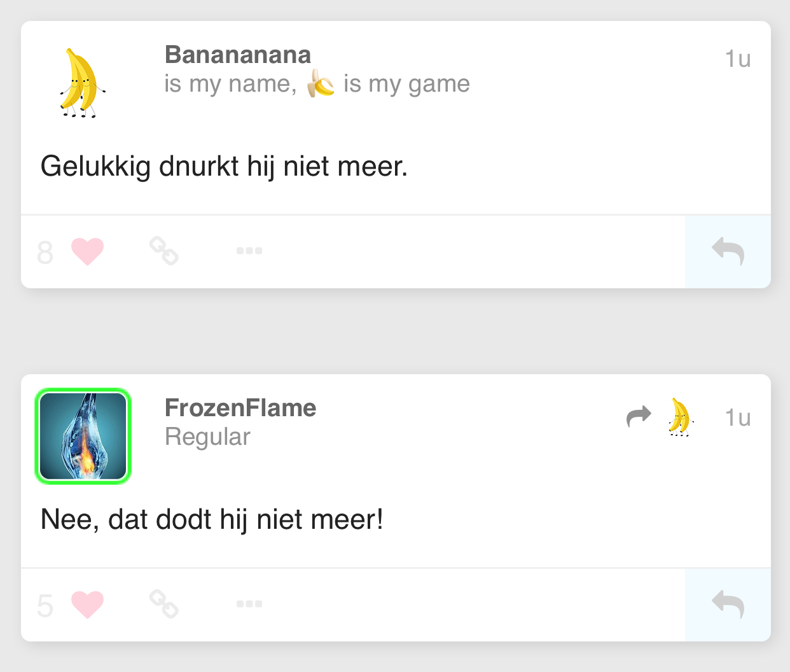Reply arrow on Banananana's post
Viewport: 790px width, 672px height.
[x=728, y=251]
